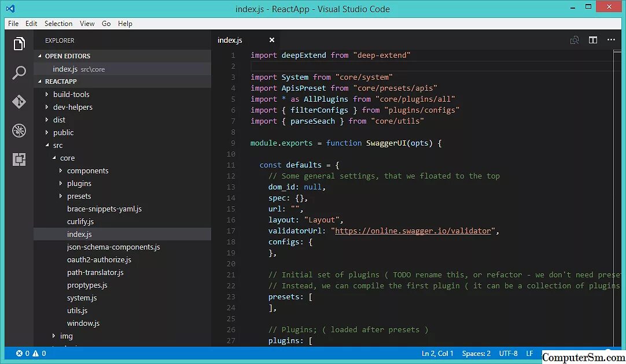Expand the components folder
Image resolution: width=626 pixels, height=364 pixels.
[x=61, y=170]
